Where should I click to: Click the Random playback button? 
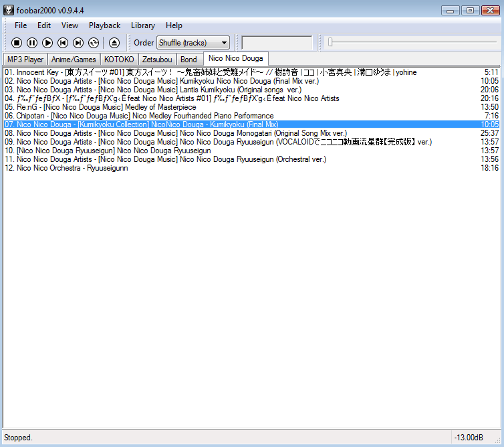click(x=94, y=43)
